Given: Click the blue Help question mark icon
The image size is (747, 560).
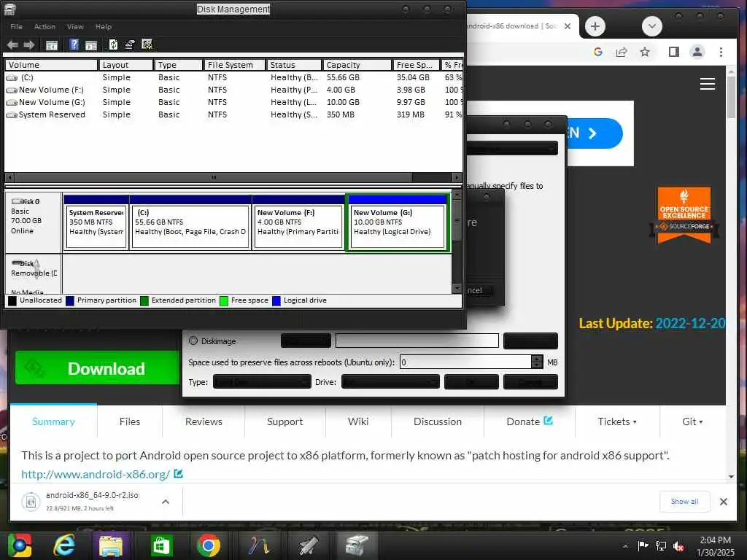Looking at the screenshot, I should (x=74, y=44).
